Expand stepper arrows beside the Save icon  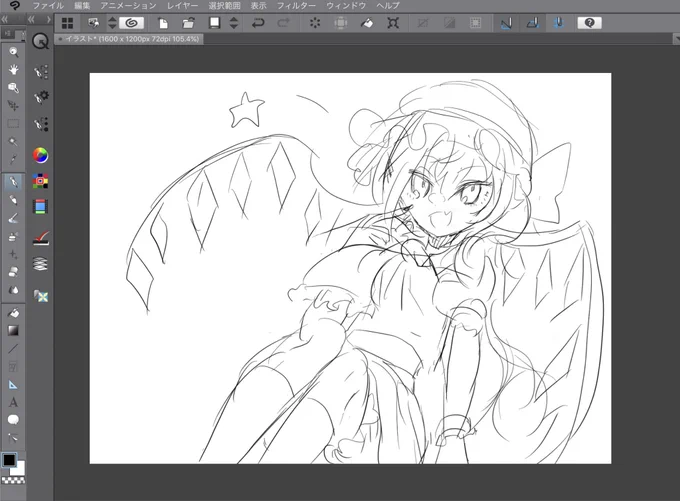[234, 23]
